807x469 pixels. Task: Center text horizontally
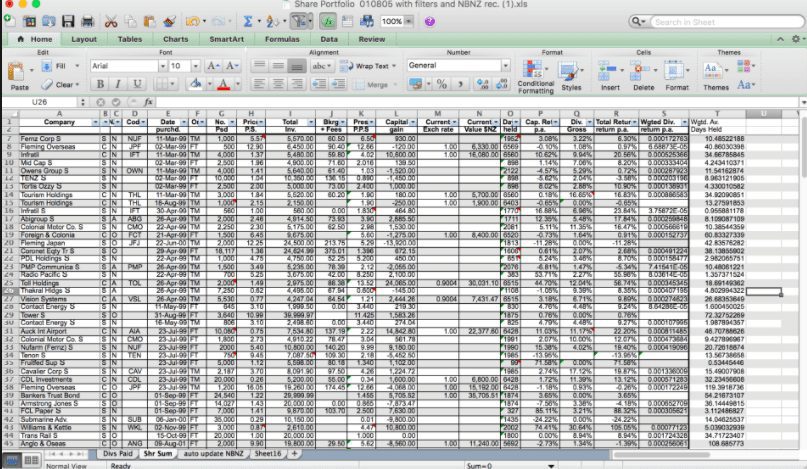(278, 84)
